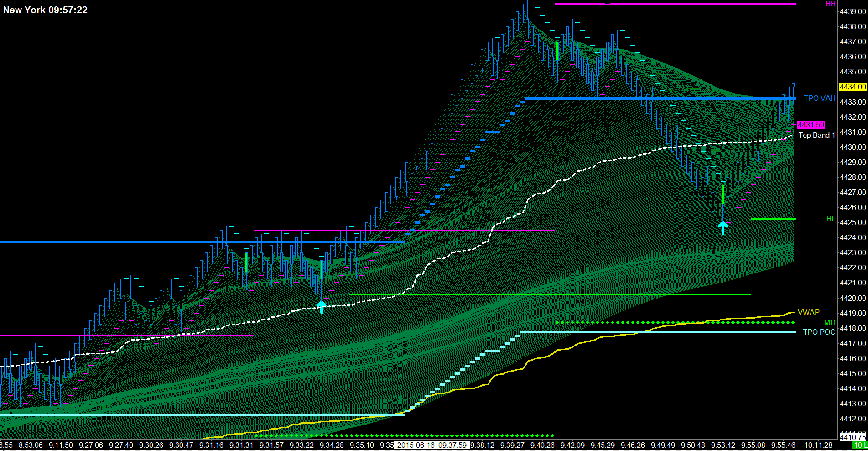This screenshot has width=868, height=451.
Task: Click price 4439.00 on the axis
Action: tap(852, 11)
